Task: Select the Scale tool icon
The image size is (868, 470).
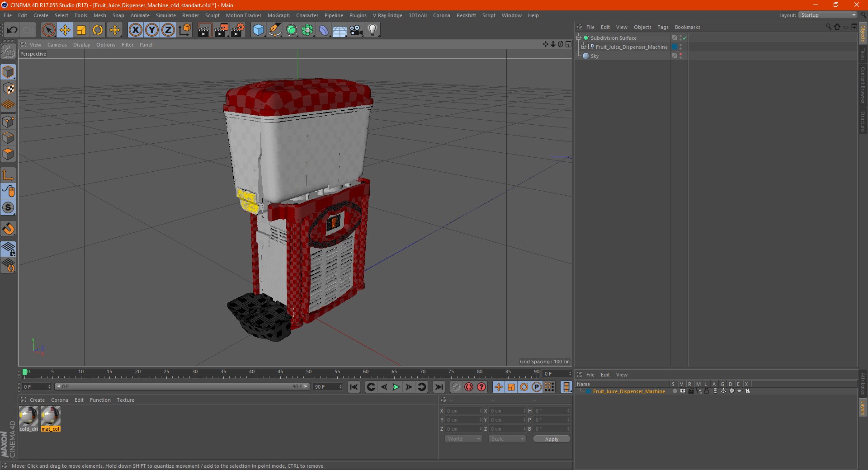Action: pos(81,30)
